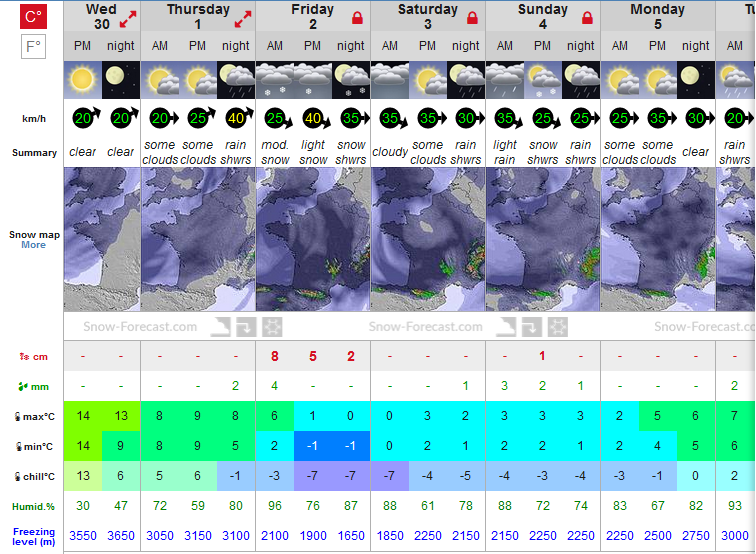This screenshot has width=756, height=554.
Task: Select the Friday AM snowfall value 8 cm
Action: tap(275, 356)
